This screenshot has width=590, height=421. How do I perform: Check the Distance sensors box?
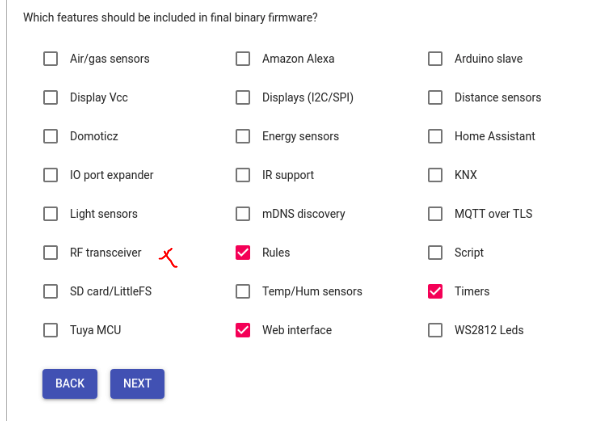pyautogui.click(x=435, y=97)
